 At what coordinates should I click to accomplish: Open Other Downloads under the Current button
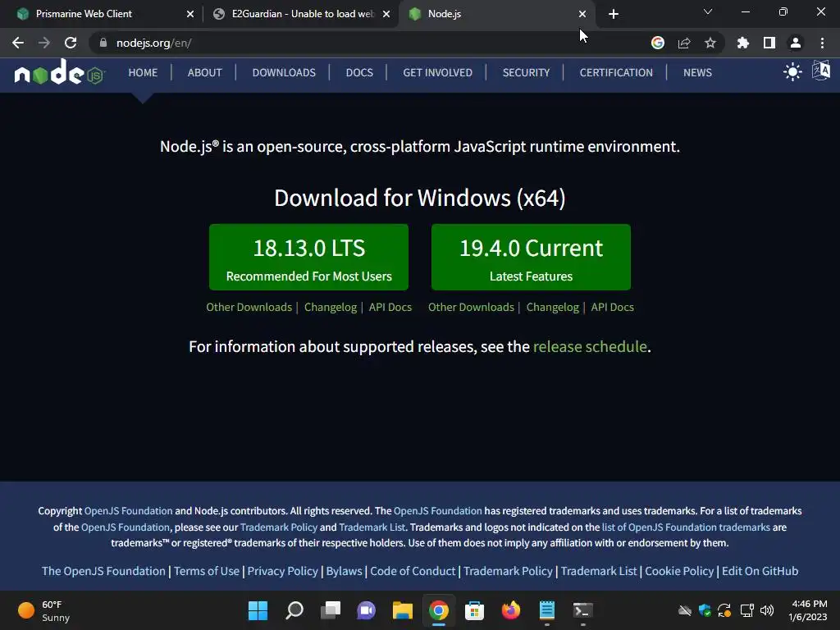(471, 307)
